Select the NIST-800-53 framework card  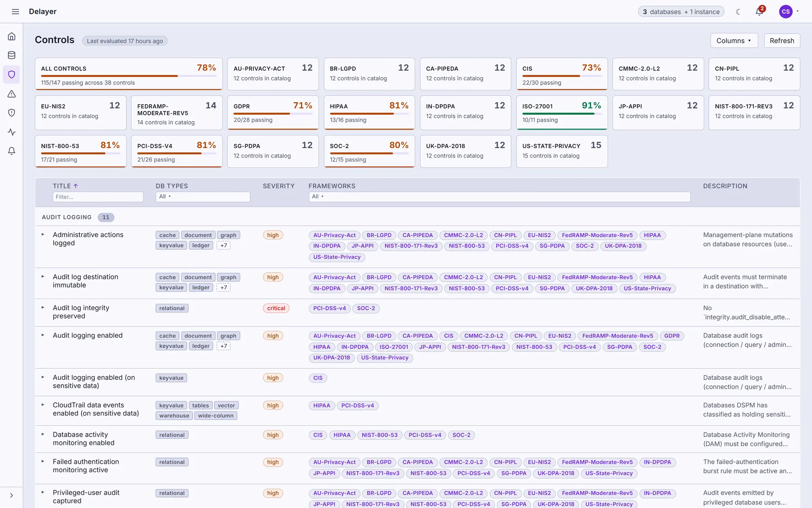(80, 151)
